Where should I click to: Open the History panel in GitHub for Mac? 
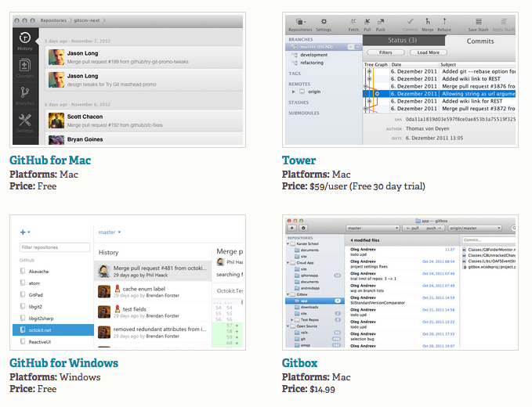click(x=25, y=41)
